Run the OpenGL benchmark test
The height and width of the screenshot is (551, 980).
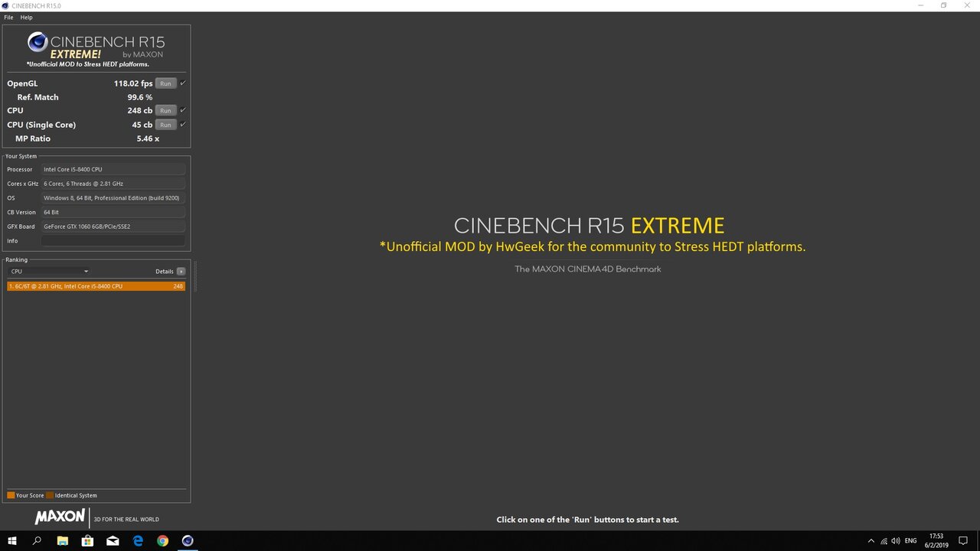(x=165, y=83)
